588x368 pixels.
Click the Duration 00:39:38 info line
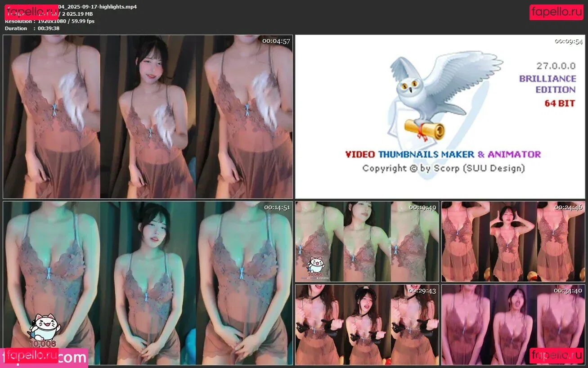32,28
